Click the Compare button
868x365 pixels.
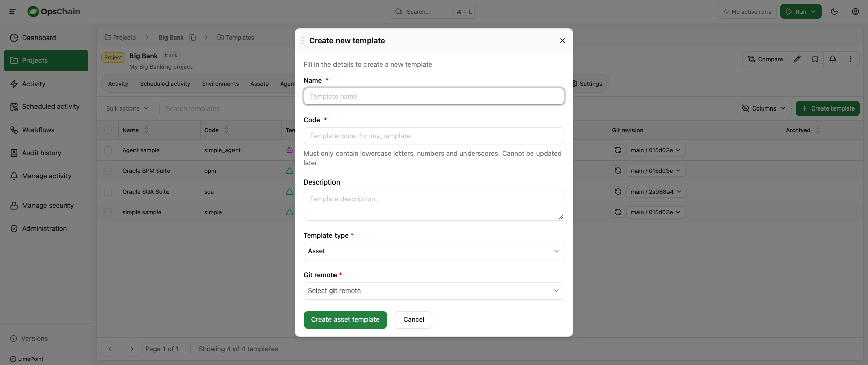[x=765, y=59]
